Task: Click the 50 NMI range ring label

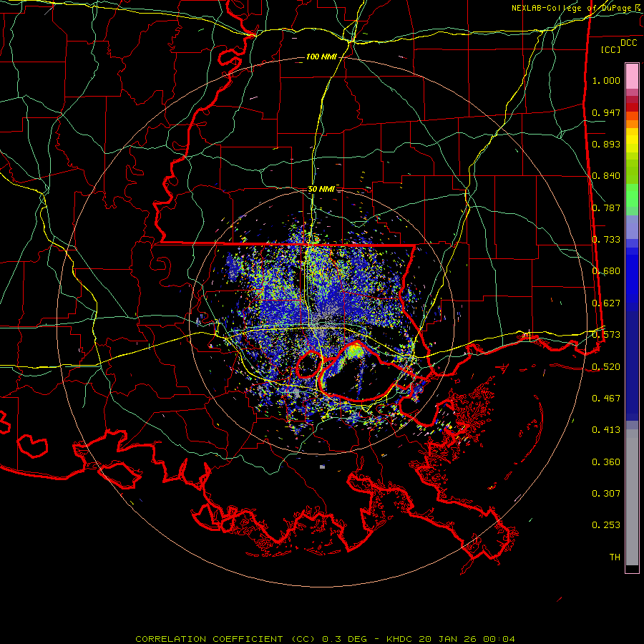Action: [x=321, y=190]
